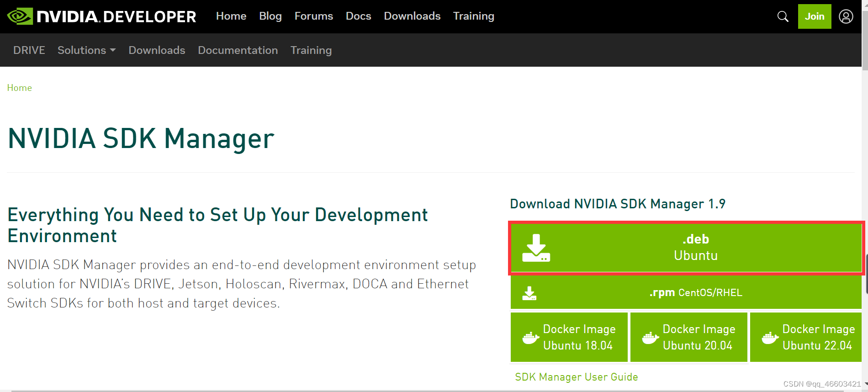Click the Download NVIDIA SDK Manager 1.9 heading
This screenshot has width=868, height=392.
[618, 204]
